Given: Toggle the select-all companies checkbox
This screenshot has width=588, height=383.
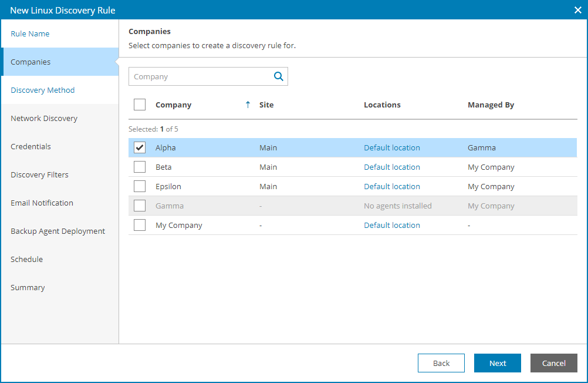Looking at the screenshot, I should [140, 105].
